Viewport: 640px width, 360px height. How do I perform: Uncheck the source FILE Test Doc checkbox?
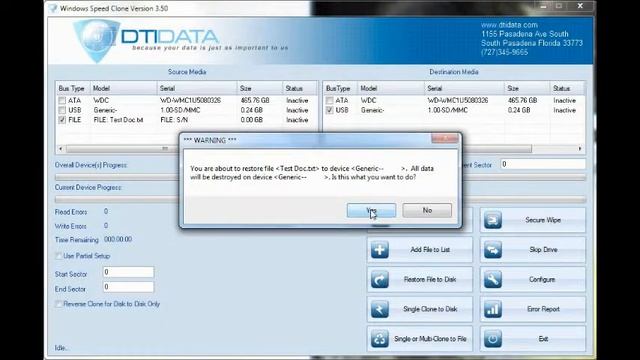[x=62, y=120]
